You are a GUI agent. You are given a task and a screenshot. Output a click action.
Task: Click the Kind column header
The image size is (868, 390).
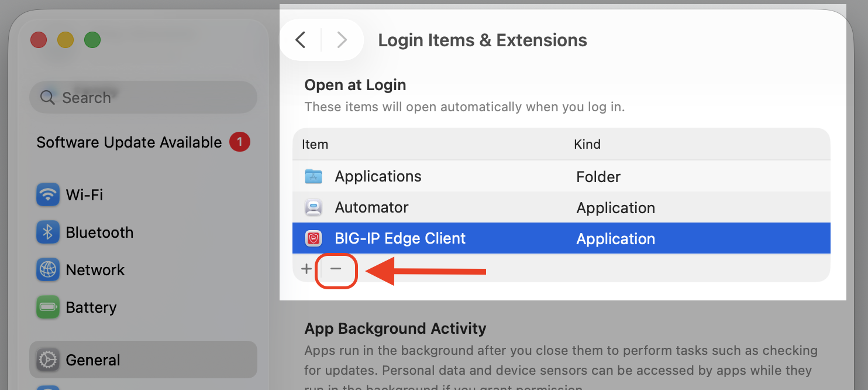587,144
